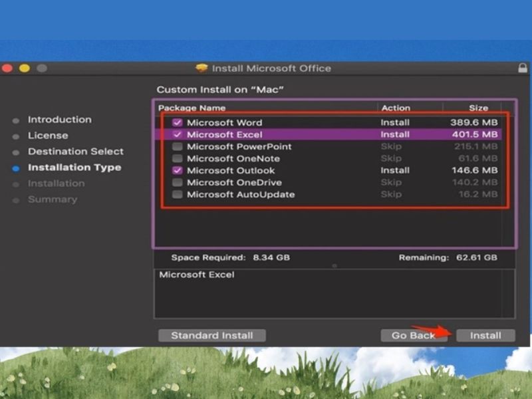
Task: Toggle the Microsoft Outlook checkbox
Action: pos(177,170)
